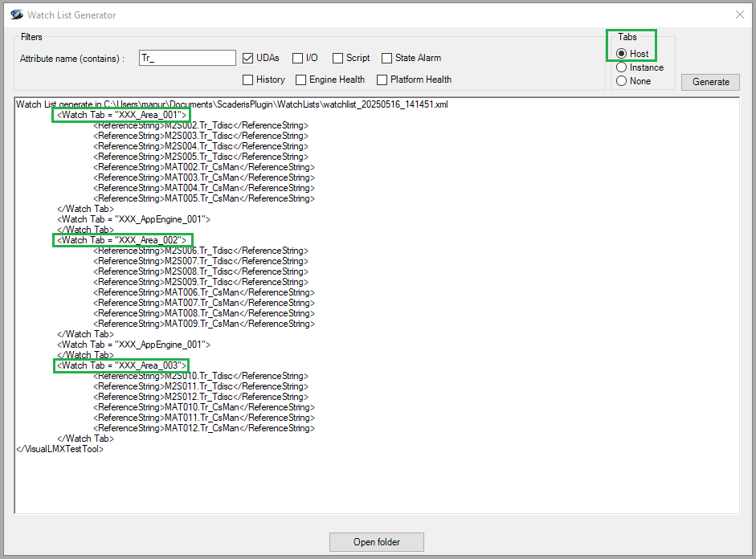Viewport: 756px width, 559px height.
Task: Click the Attribute name input field
Action: tap(186, 58)
